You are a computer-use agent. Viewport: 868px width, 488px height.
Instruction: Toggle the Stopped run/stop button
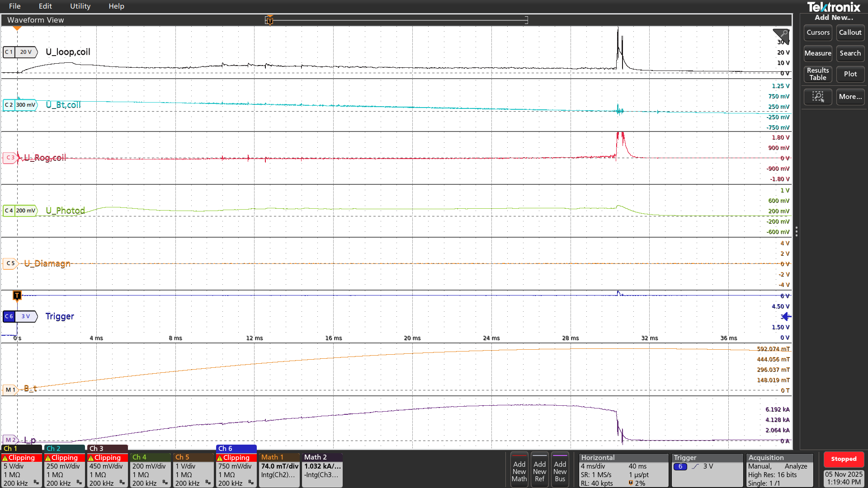pos(843,459)
